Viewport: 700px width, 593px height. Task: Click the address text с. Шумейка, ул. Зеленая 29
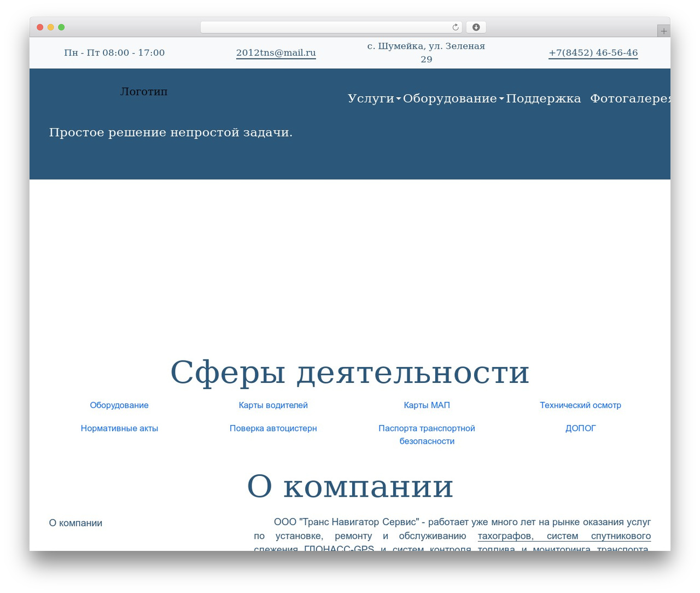(427, 53)
